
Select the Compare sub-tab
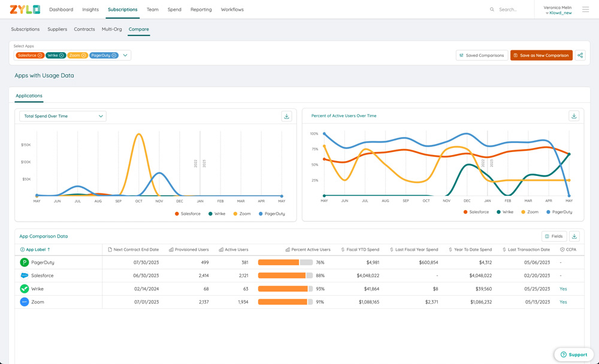click(139, 29)
